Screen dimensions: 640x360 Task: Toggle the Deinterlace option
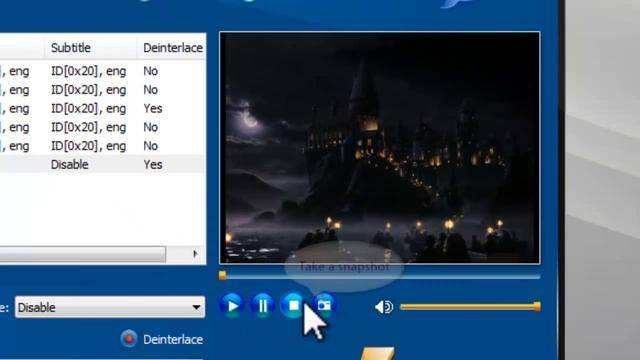coord(129,339)
